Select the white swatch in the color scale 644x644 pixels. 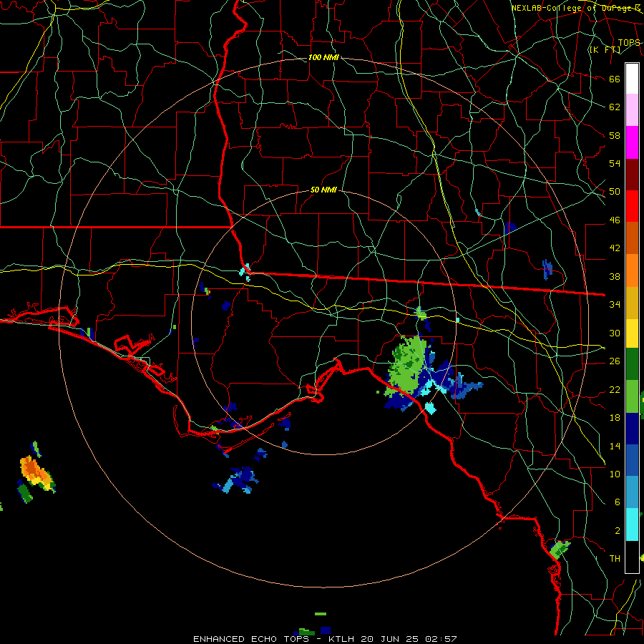[x=632, y=79]
